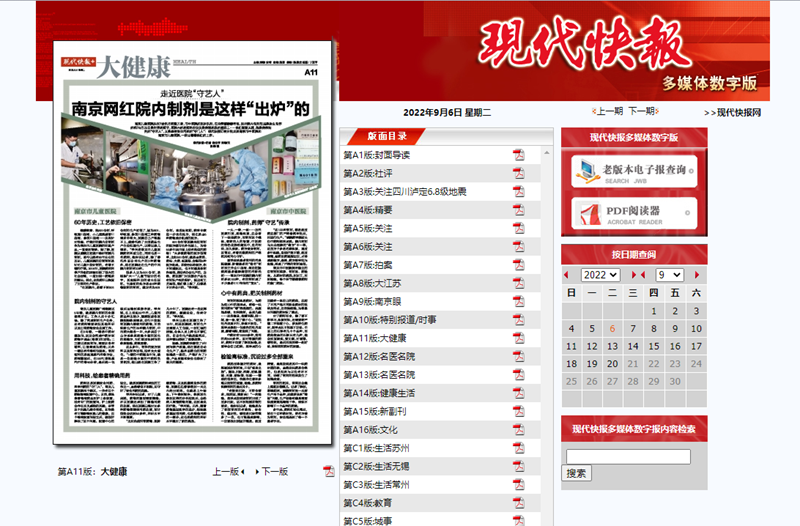Screen dimensions: 800x526
Task: Download PDF of 第A13版:名医名院
Action: [518, 375]
